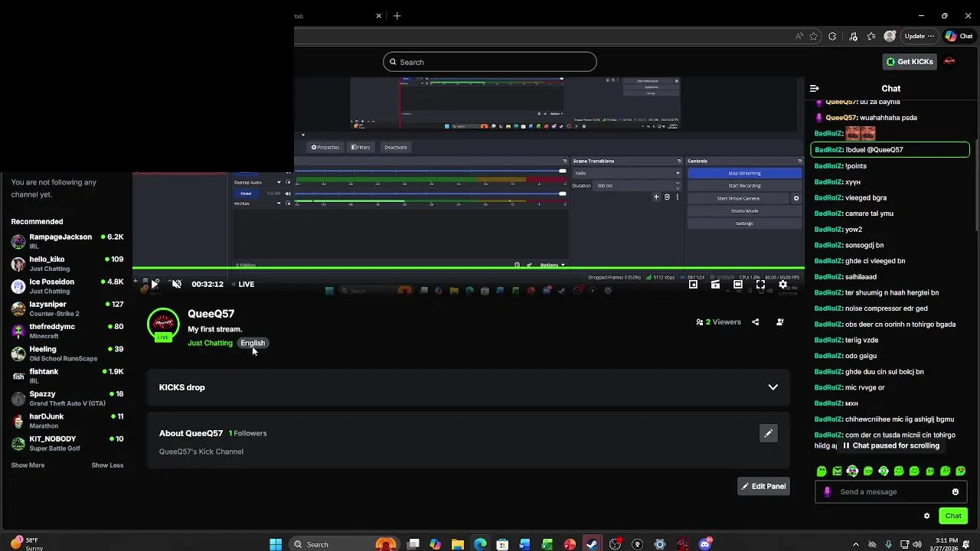Click the Get KICKs button
This screenshot has height=551, width=980.
click(910, 61)
